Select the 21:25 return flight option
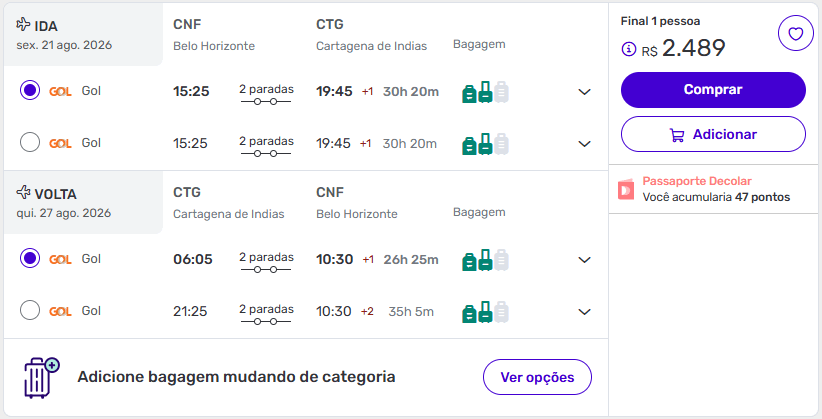Image resolution: width=822 pixels, height=419 pixels. point(30,311)
